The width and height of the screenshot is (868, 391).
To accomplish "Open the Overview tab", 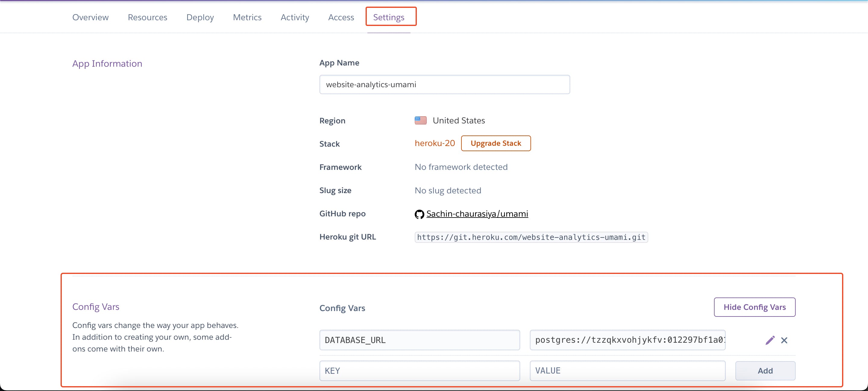I will (x=90, y=17).
